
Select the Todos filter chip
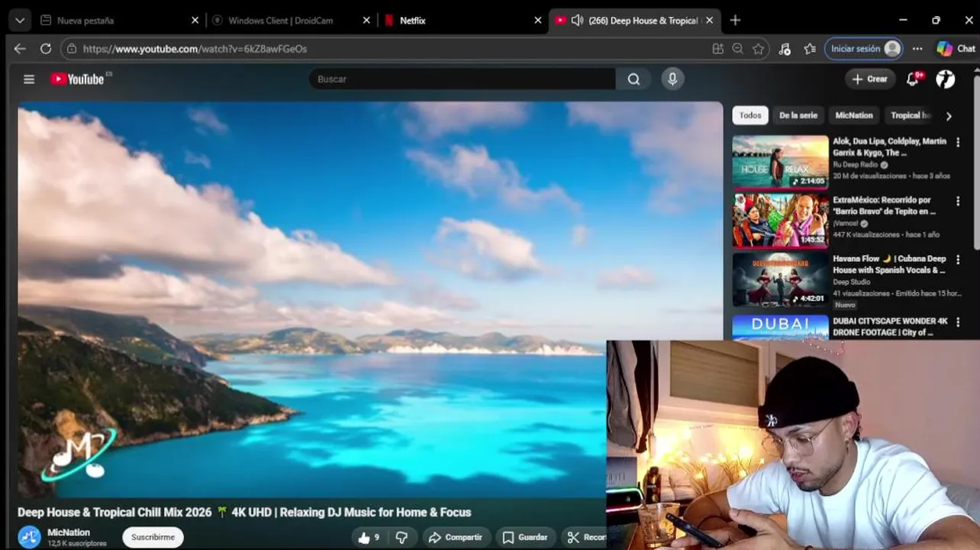point(750,115)
